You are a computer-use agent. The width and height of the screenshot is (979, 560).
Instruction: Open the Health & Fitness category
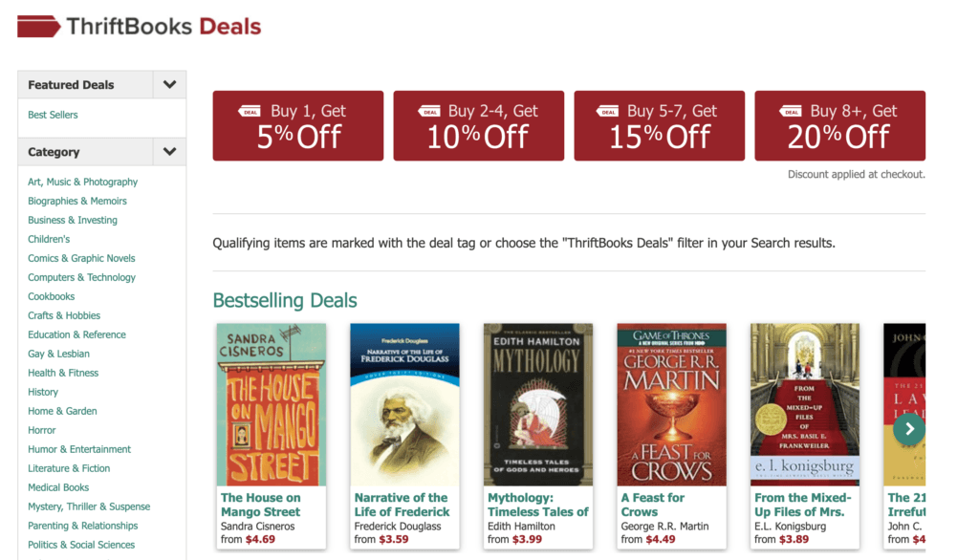point(61,373)
